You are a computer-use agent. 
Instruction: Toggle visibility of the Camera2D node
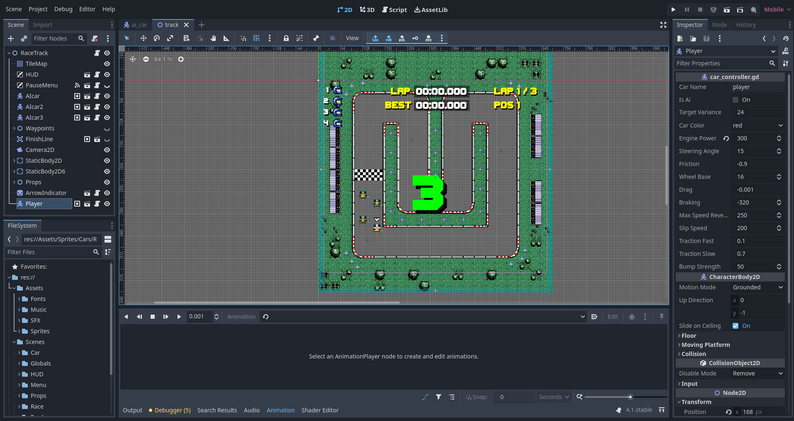coord(107,150)
